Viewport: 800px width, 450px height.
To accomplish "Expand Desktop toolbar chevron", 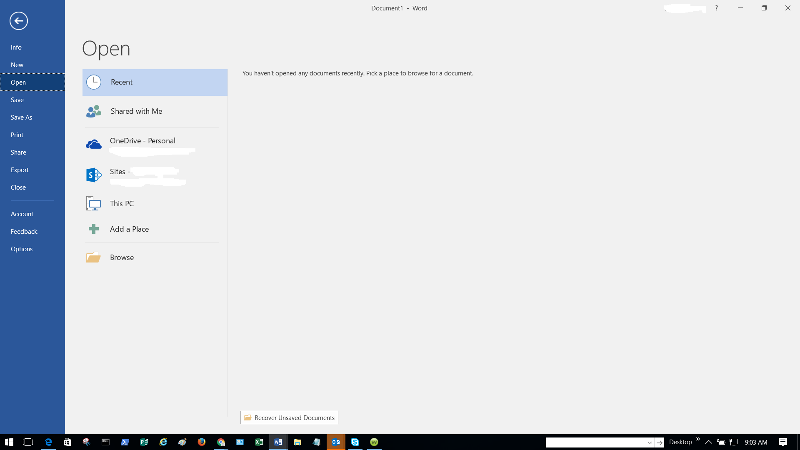I will (697, 439).
